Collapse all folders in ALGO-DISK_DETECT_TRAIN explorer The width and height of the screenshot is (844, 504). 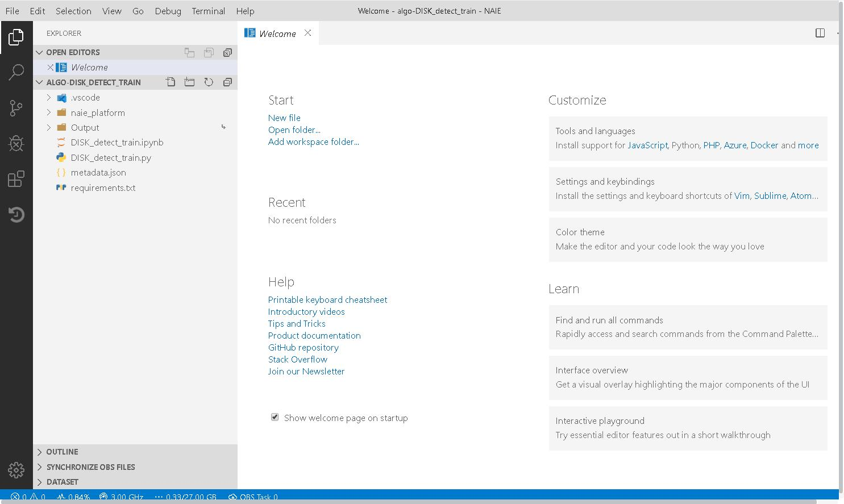tap(227, 82)
